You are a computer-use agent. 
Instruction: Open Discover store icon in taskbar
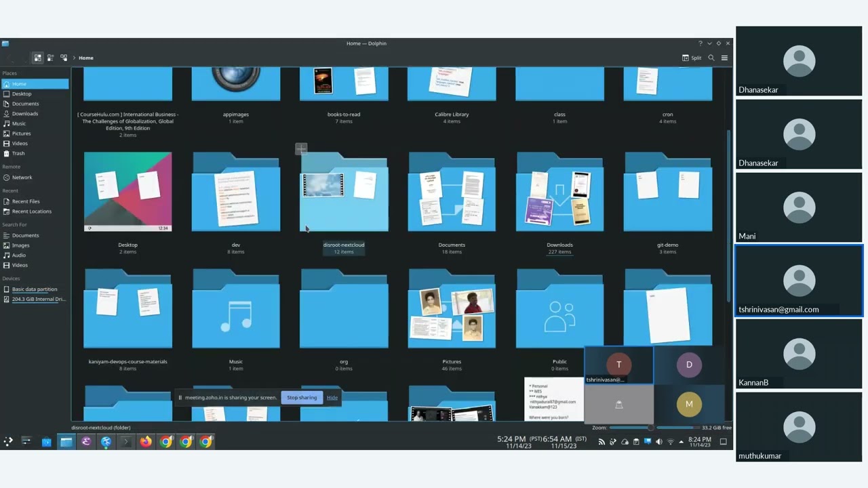(x=46, y=442)
